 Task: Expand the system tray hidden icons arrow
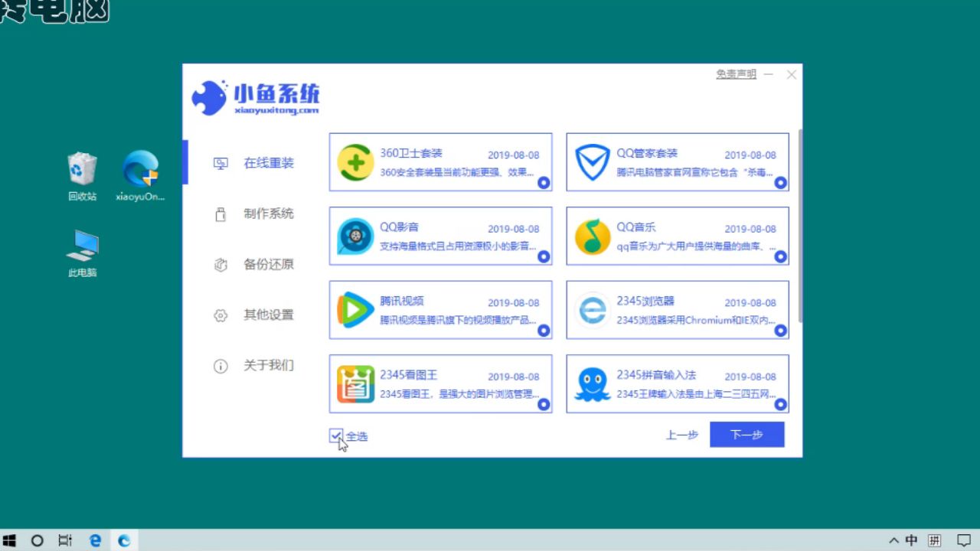893,540
